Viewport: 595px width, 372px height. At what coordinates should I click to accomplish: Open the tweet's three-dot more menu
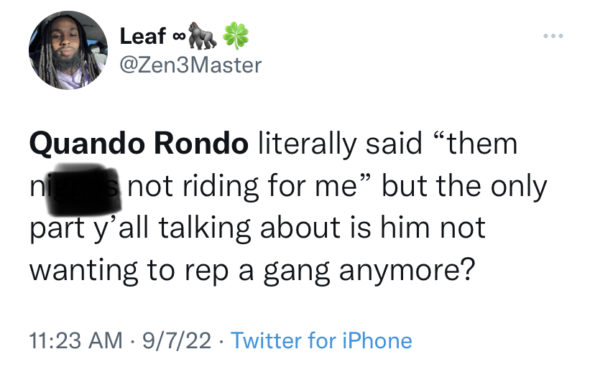(x=553, y=36)
